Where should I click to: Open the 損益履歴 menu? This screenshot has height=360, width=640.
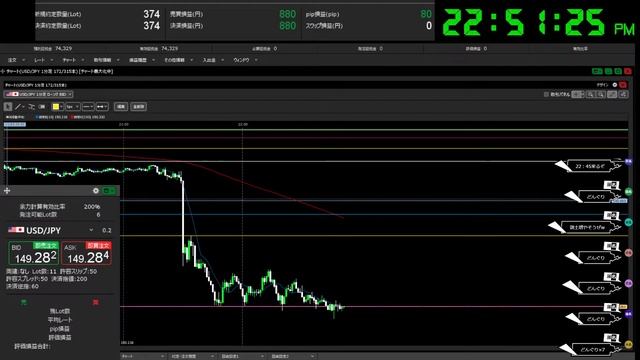(142, 60)
